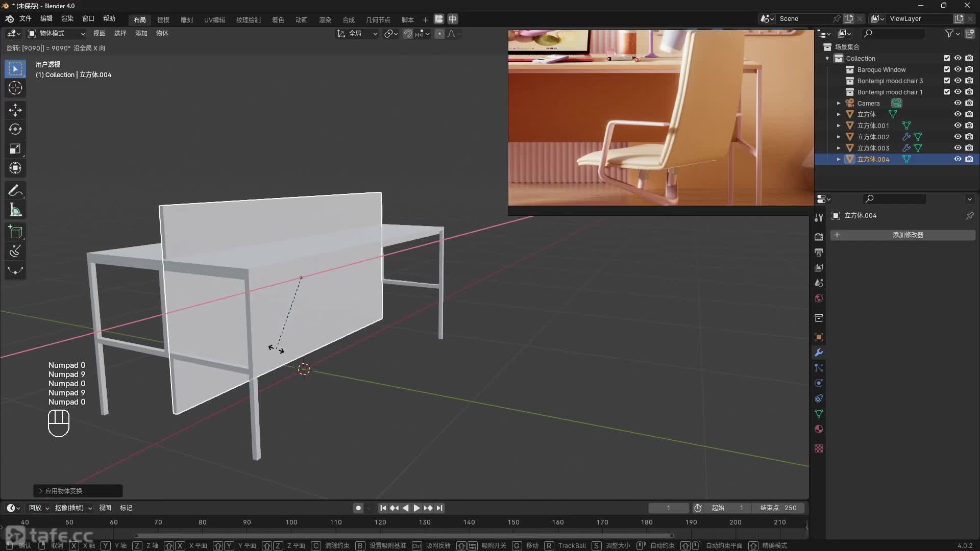Click the 结束点 250 end frame field
Image resolution: width=980 pixels, height=551 pixels.
pyautogui.click(x=778, y=508)
